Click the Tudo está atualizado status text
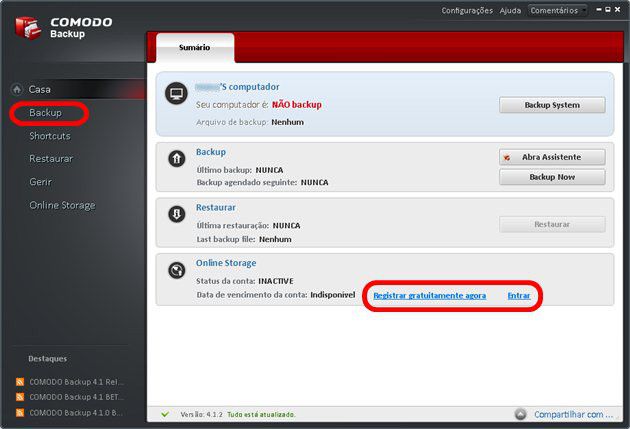Image resolution: width=630 pixels, height=429 pixels. (x=261, y=414)
